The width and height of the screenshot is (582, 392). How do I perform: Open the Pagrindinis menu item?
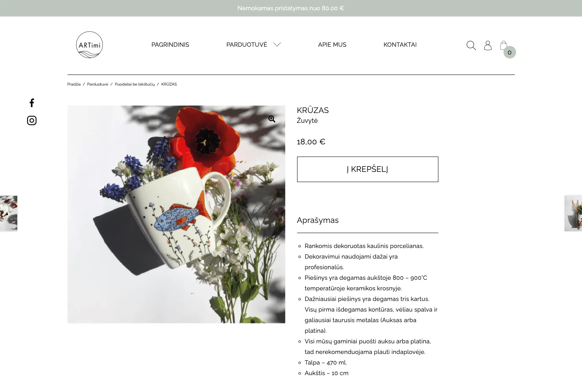click(170, 45)
